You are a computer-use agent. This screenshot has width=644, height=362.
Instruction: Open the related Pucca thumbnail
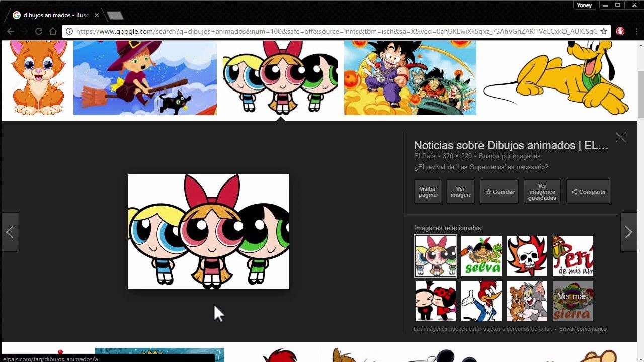(x=436, y=301)
